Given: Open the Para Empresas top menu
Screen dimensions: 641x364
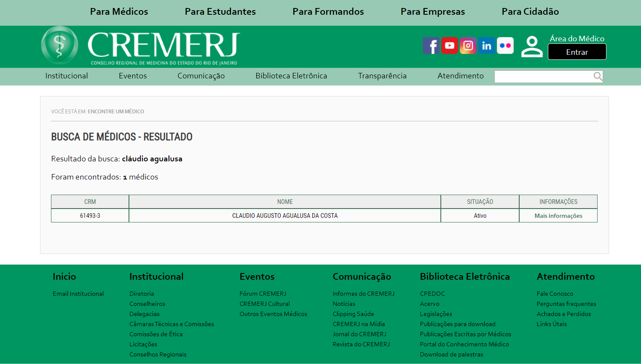Looking at the screenshot, I should pyautogui.click(x=433, y=12).
